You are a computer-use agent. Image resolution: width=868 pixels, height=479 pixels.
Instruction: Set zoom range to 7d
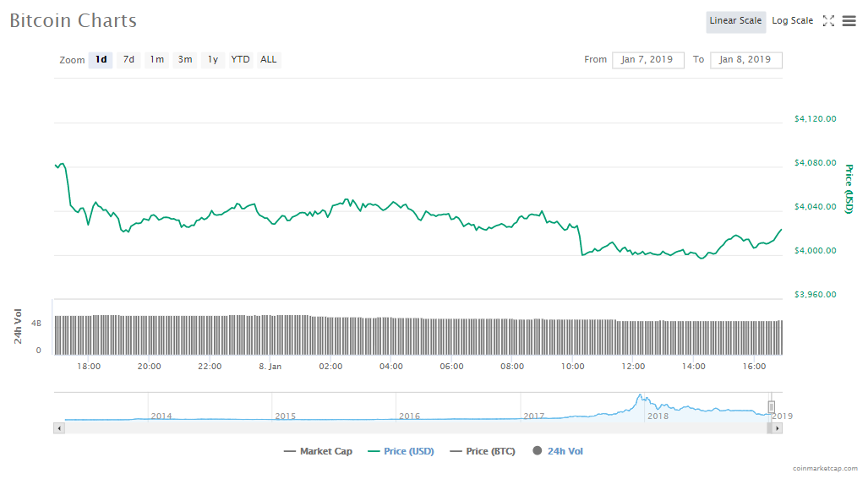coord(128,60)
